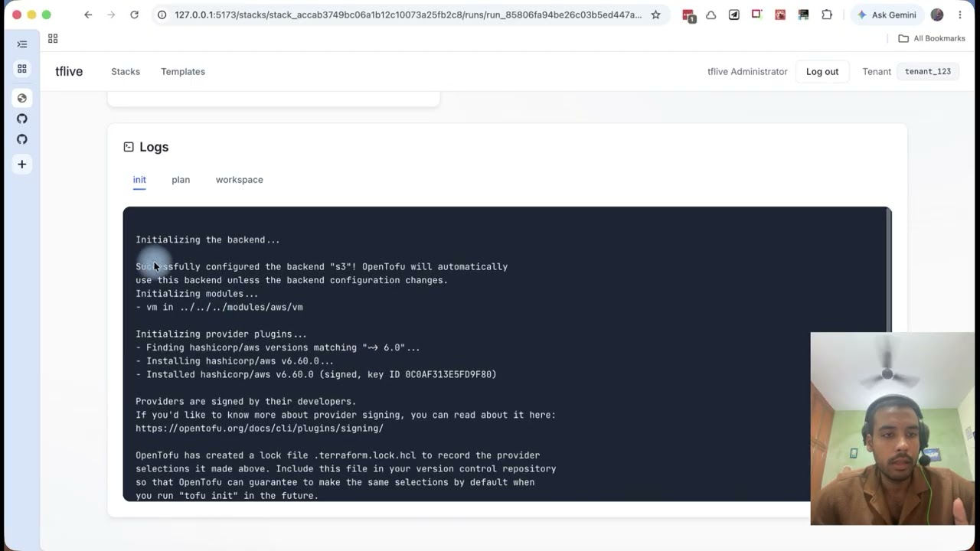The width and height of the screenshot is (980, 551).
Task: Go to the tflive home logo
Action: click(x=69, y=71)
